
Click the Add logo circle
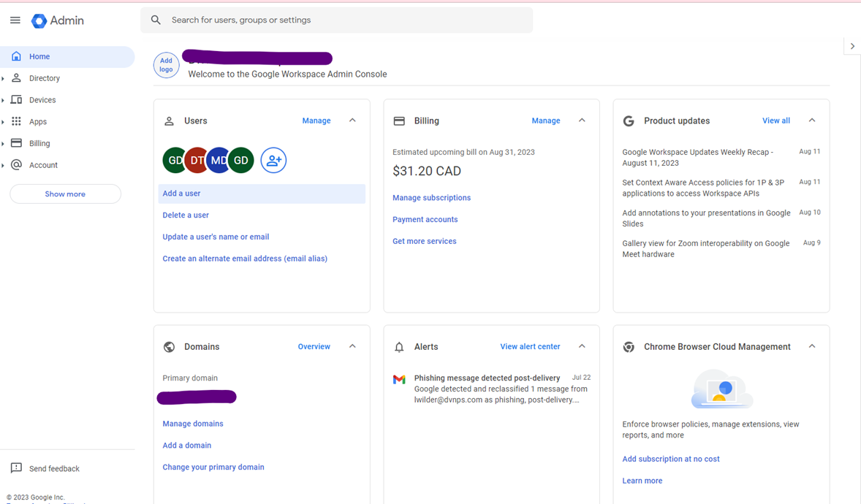click(166, 66)
